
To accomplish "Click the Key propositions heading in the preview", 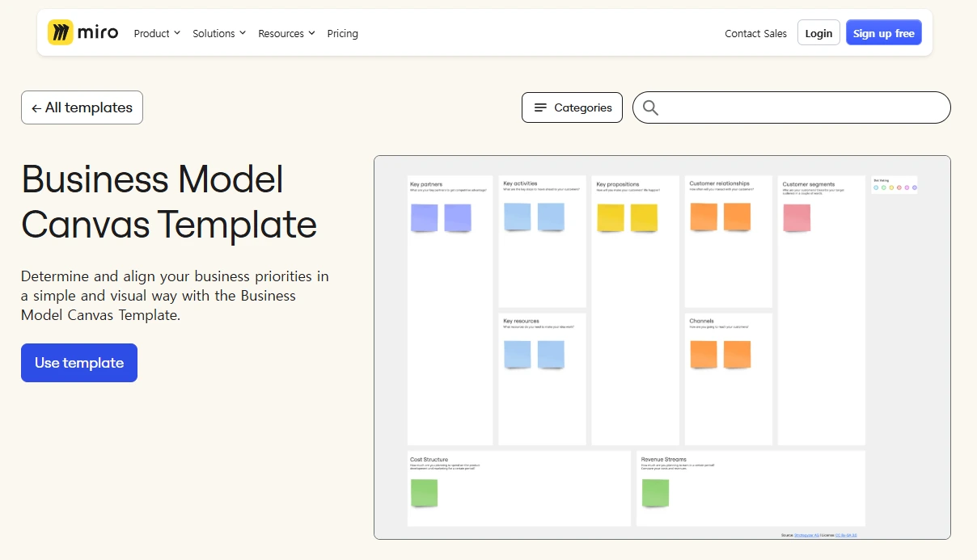I will 618,184.
